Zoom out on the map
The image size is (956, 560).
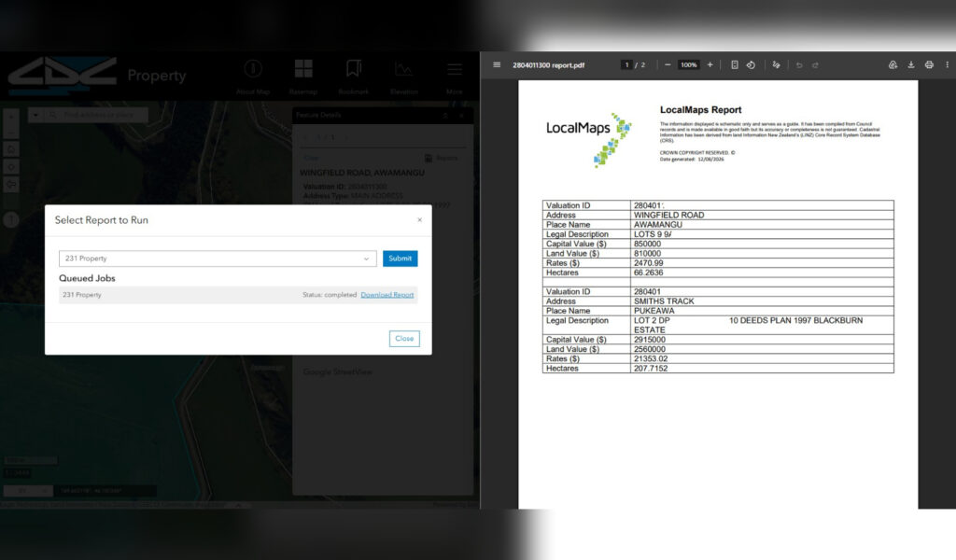coord(11,132)
